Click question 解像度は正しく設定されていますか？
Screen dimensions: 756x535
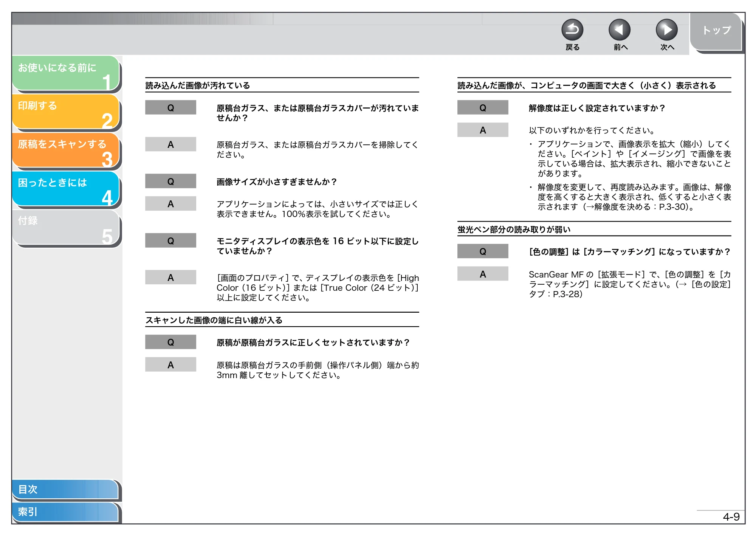[x=597, y=108]
